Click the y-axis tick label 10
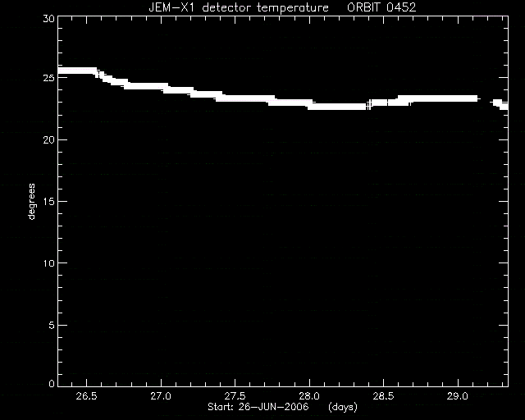 click(x=48, y=263)
